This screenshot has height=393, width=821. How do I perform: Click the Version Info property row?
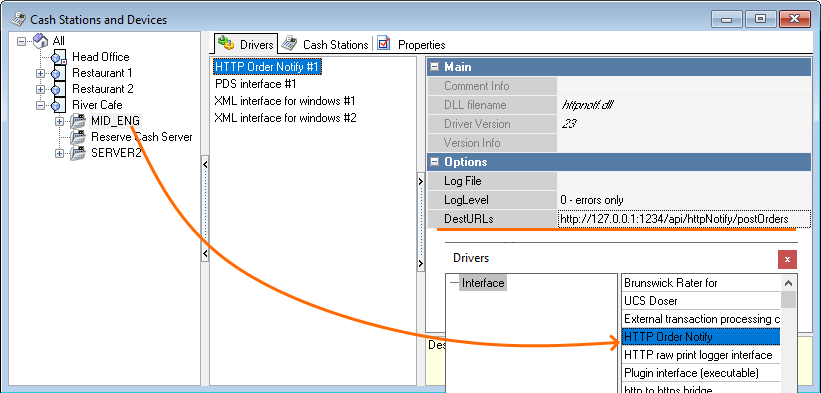click(619, 143)
